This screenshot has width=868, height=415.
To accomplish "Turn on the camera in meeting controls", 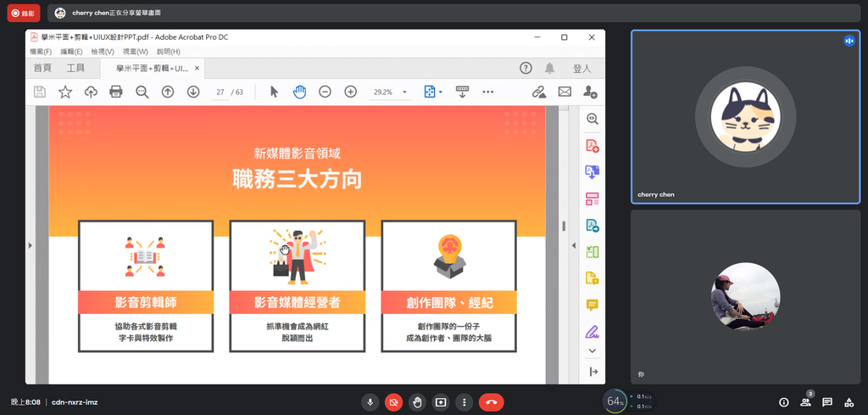I will pos(393,401).
